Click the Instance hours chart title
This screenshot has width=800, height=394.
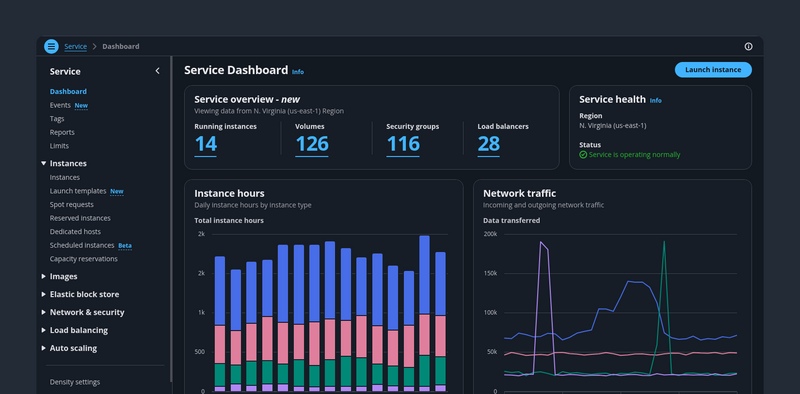(x=229, y=193)
